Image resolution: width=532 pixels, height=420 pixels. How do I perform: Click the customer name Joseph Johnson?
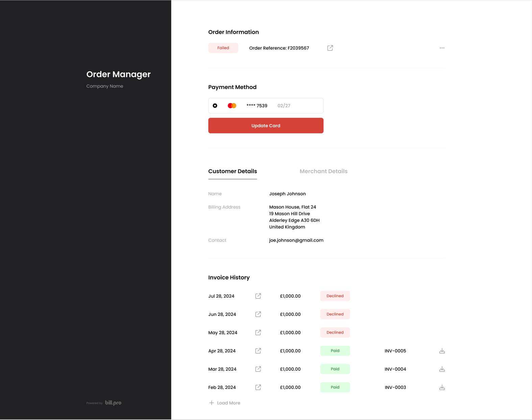pos(287,194)
